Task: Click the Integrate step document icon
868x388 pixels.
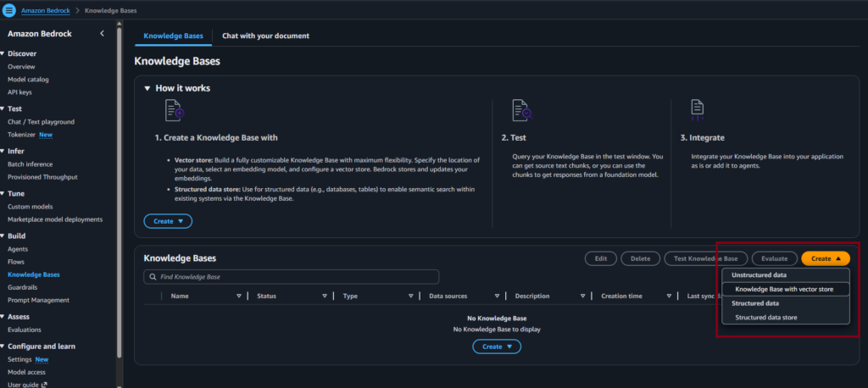Action: (x=698, y=108)
